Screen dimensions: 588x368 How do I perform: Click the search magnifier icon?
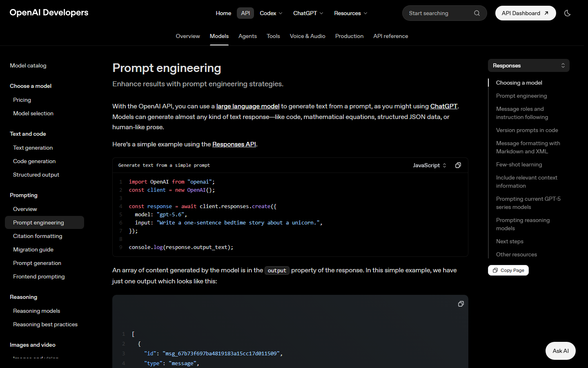pos(477,13)
